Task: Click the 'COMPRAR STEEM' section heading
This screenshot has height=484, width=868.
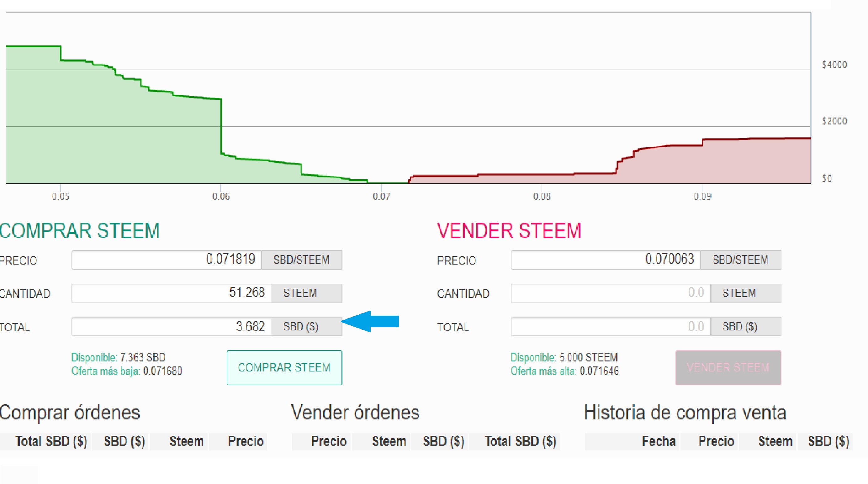Action: click(80, 231)
